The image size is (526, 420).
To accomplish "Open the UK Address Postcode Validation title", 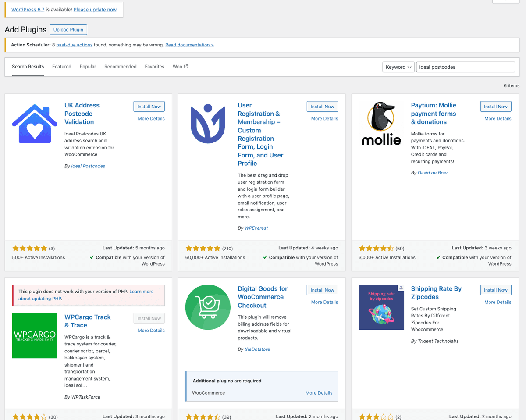I will 82,114.
